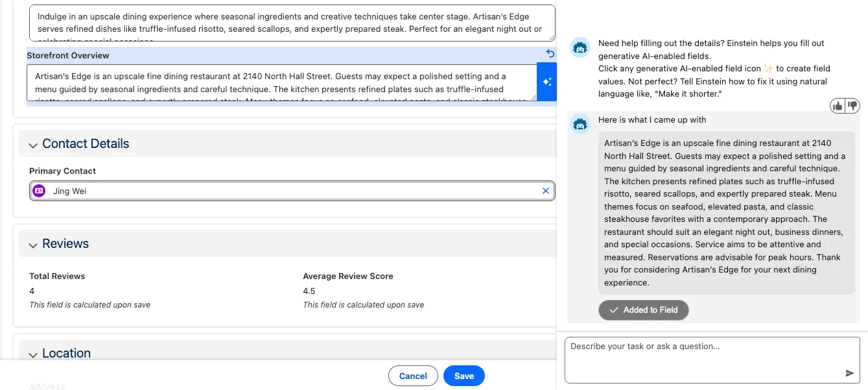Click the purple contact icon beside Jing Wei
The image size is (868, 390).
tap(39, 191)
